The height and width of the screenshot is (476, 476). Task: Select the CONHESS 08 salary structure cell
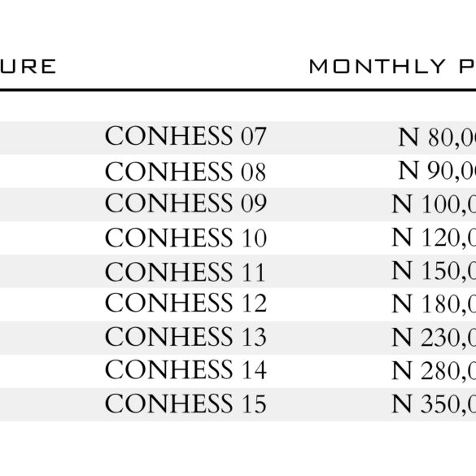[x=186, y=172]
